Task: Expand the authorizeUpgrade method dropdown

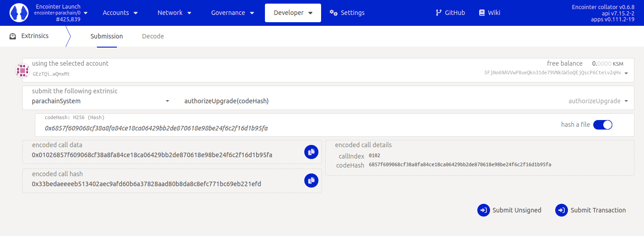Action: (626, 101)
